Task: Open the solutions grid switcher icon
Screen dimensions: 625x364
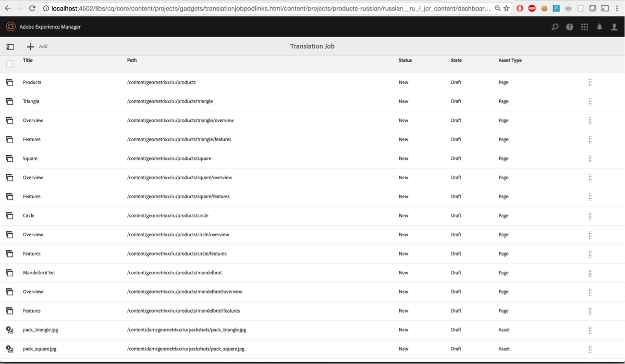Action: tap(585, 27)
